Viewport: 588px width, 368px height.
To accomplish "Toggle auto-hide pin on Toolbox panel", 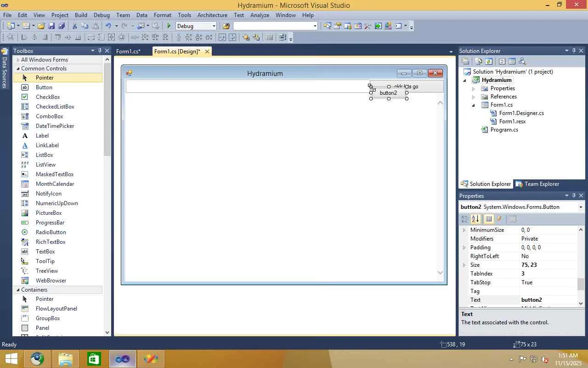I will [x=100, y=51].
